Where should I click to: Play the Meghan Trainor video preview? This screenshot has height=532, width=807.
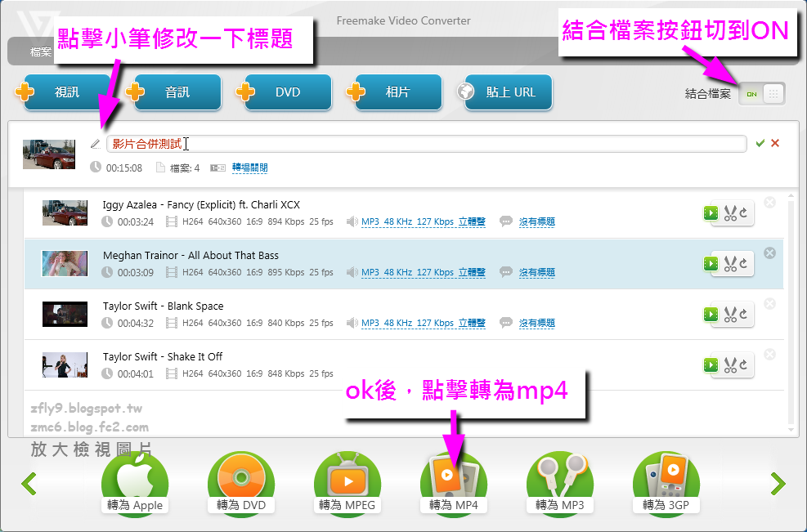pos(711,263)
